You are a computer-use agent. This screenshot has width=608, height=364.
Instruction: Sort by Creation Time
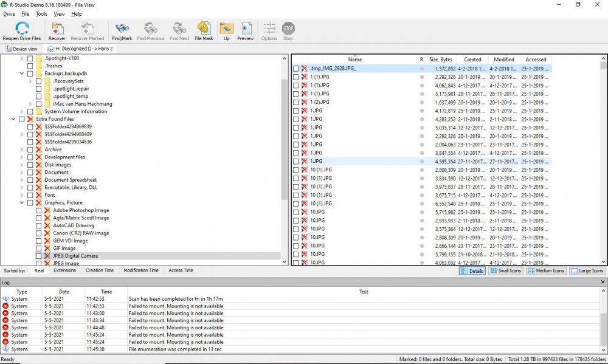click(x=100, y=270)
